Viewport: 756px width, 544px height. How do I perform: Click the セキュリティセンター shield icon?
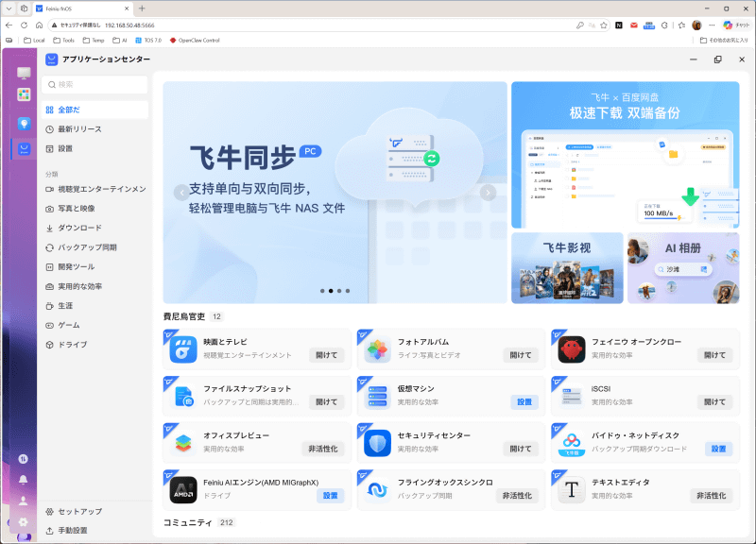tap(377, 442)
